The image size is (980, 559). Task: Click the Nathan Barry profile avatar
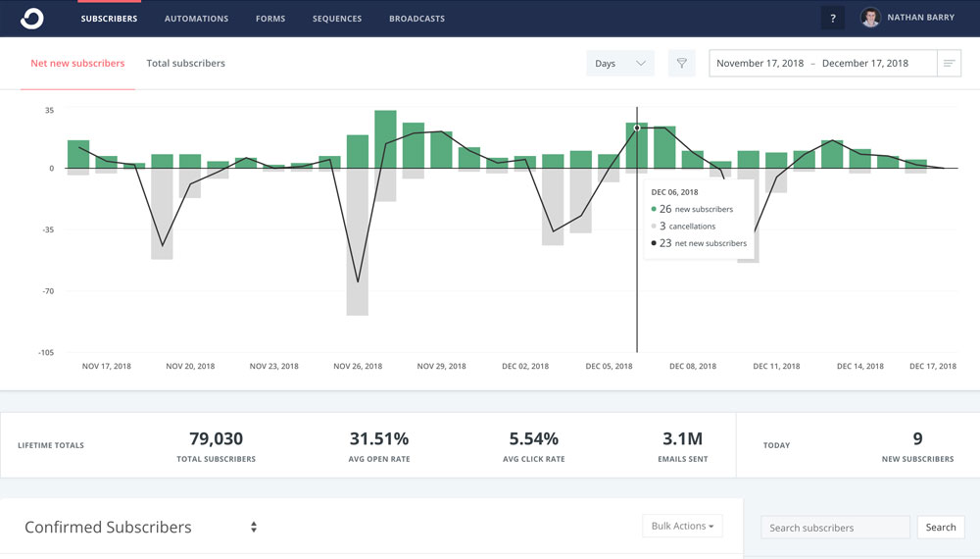[x=869, y=18]
